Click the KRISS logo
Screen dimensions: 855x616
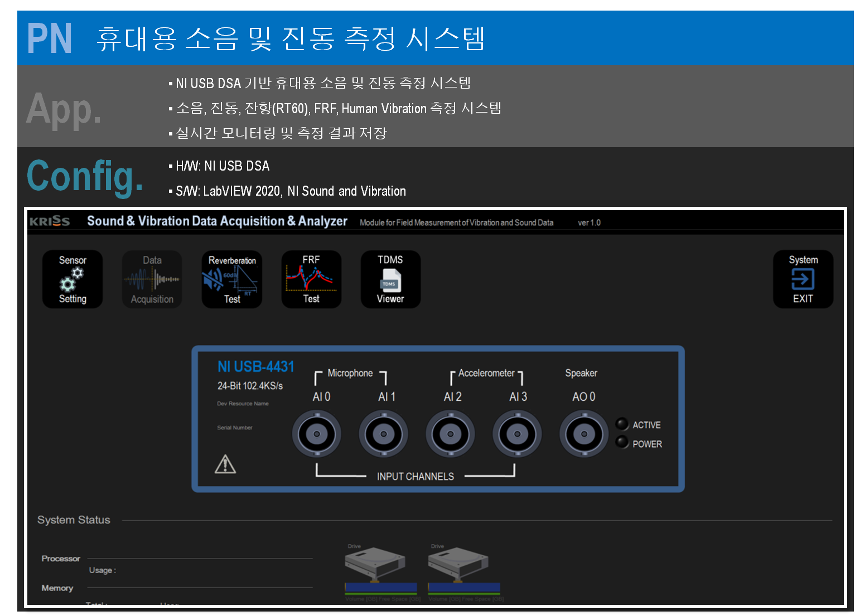point(50,221)
